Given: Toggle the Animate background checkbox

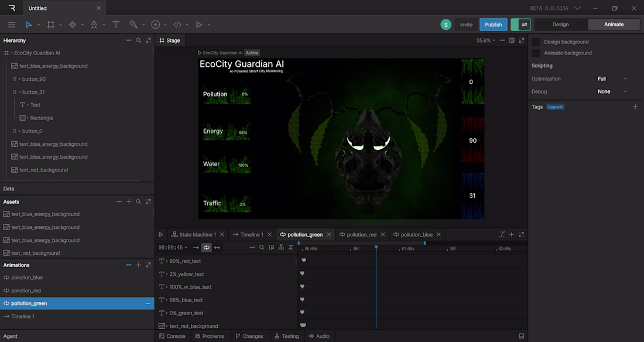Looking at the screenshot, I should [x=536, y=53].
